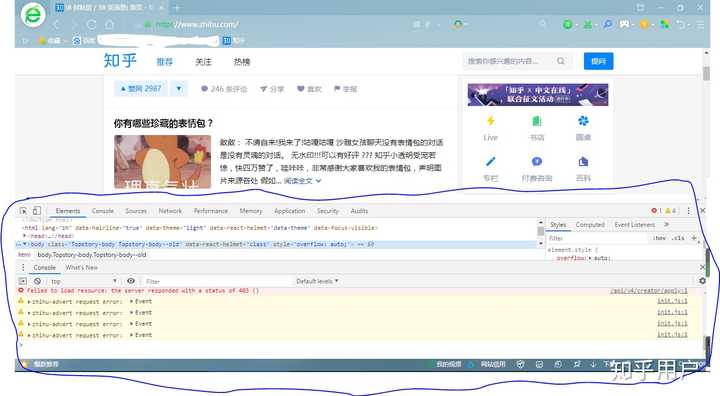Image resolution: width=720 pixels, height=396 pixels.
Task: Open the top context selector dropdown
Action: coord(84,281)
